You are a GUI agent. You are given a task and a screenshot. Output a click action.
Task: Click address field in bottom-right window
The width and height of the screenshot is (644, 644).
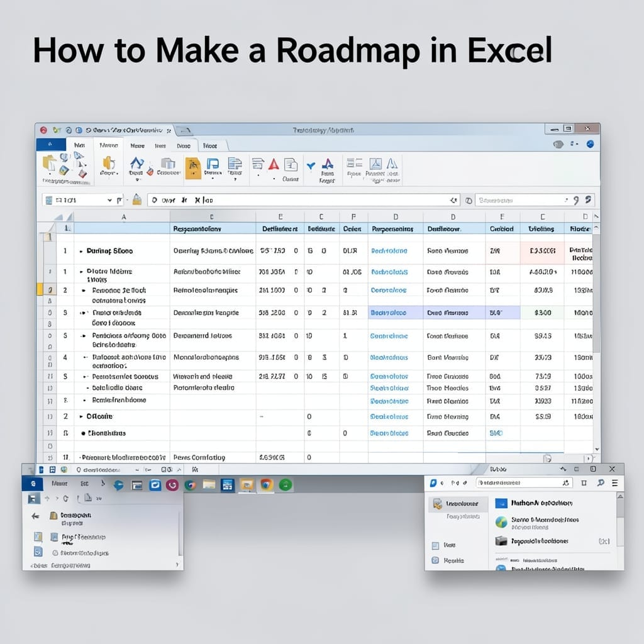[x=524, y=483]
